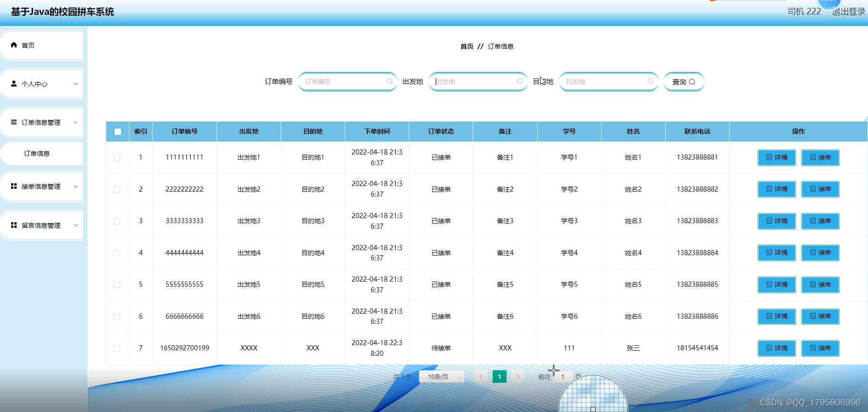Open 详情 for order 1111111111
Screen dimensions: 868x412
click(777, 158)
